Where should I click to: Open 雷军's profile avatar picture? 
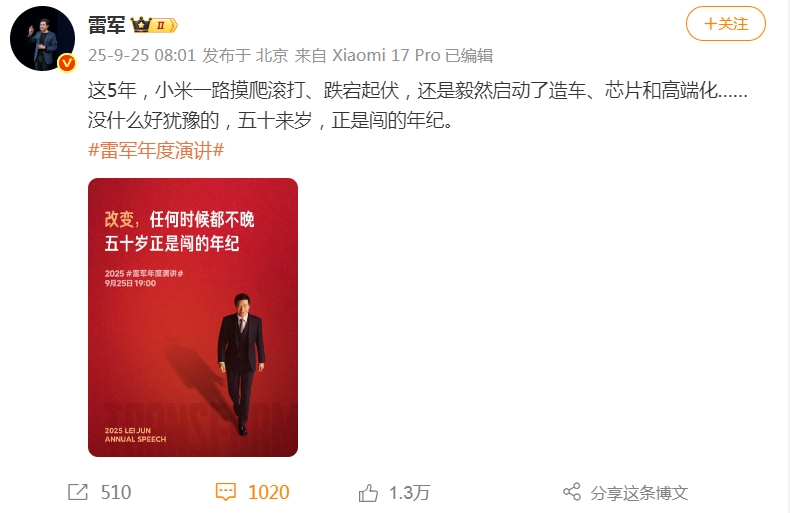coord(42,38)
